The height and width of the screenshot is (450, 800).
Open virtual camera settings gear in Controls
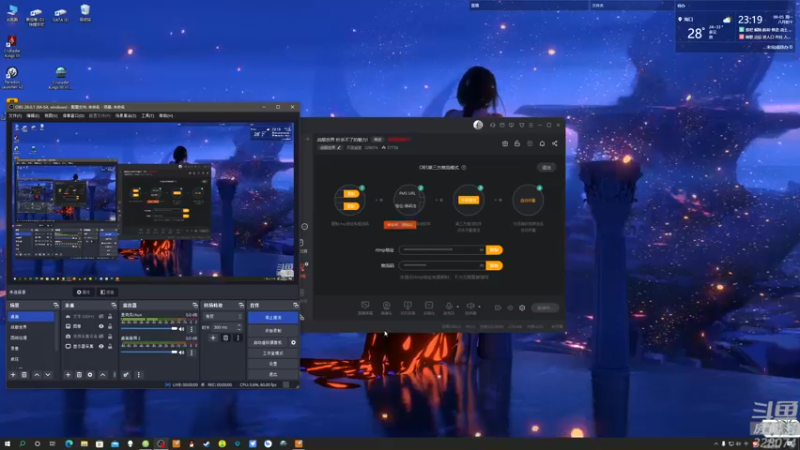(x=293, y=342)
